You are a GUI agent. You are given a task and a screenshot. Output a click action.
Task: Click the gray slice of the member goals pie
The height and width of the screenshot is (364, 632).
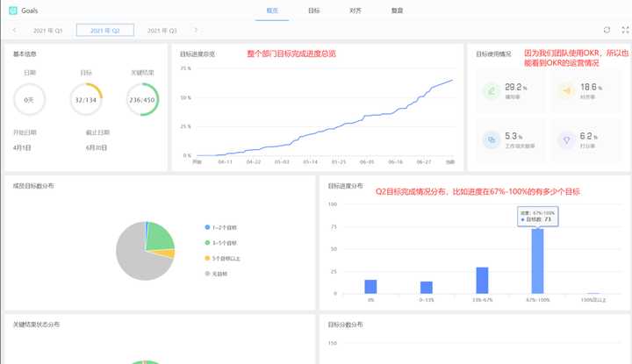(x=133, y=258)
